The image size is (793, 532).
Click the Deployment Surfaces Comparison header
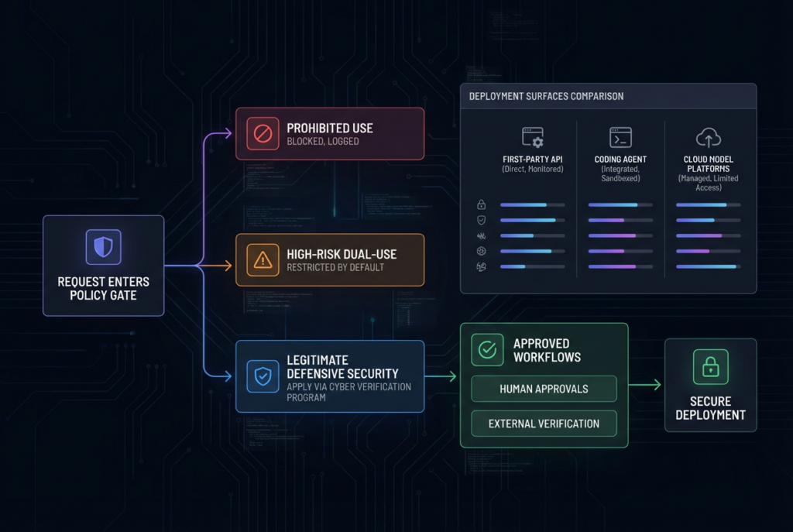click(x=546, y=96)
